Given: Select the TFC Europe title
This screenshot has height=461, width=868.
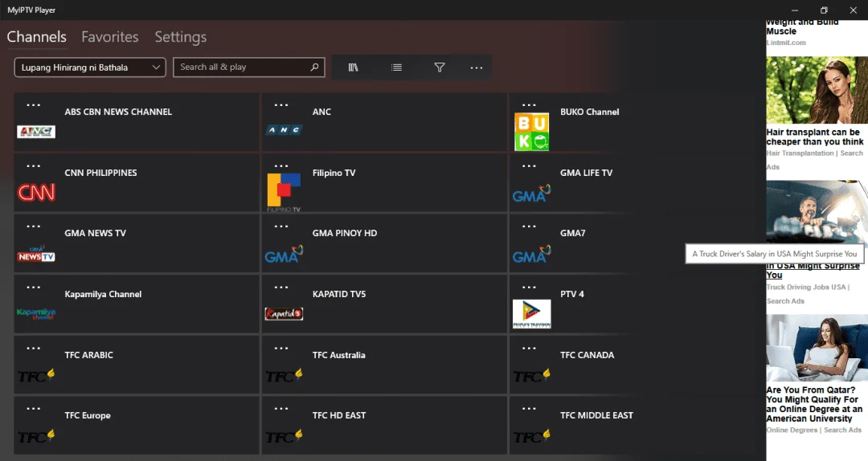Looking at the screenshot, I should 88,415.
